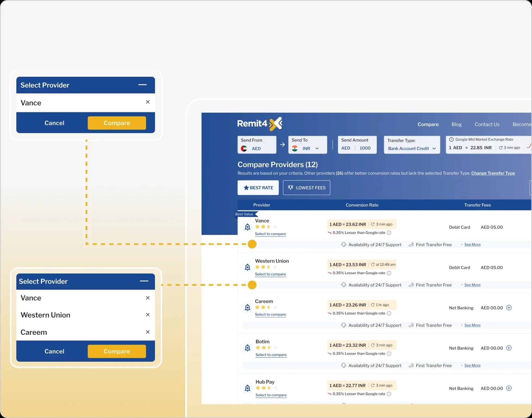Open the Blog nav item
The height and width of the screenshot is (418, 532).
(x=456, y=124)
